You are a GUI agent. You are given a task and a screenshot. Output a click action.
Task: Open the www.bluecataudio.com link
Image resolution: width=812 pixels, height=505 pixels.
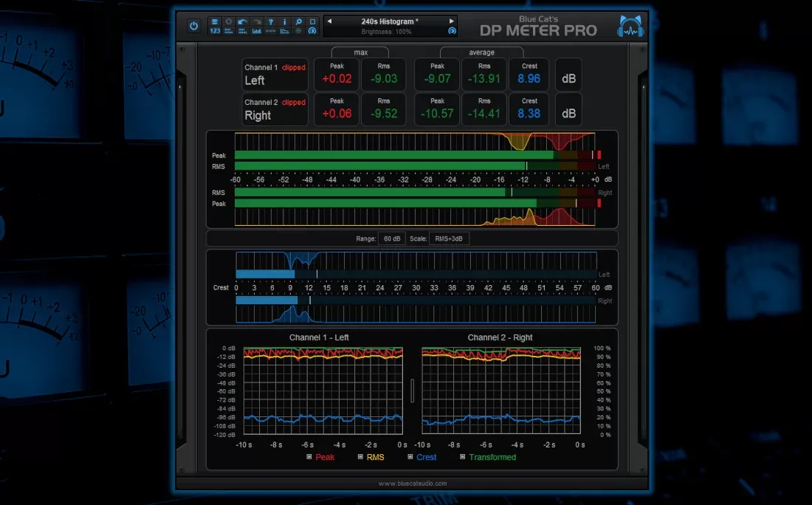412,484
